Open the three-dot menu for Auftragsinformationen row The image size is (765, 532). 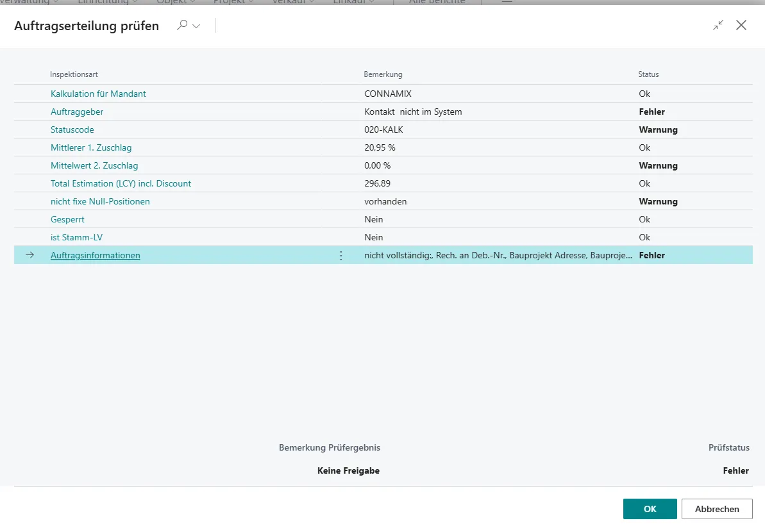(x=340, y=256)
